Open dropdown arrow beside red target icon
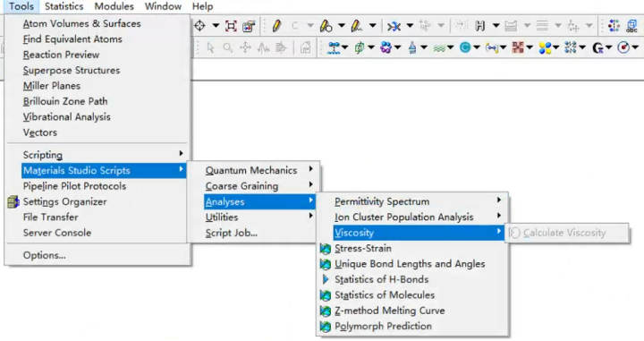Screen dimensions: 644x341 click(635, 48)
